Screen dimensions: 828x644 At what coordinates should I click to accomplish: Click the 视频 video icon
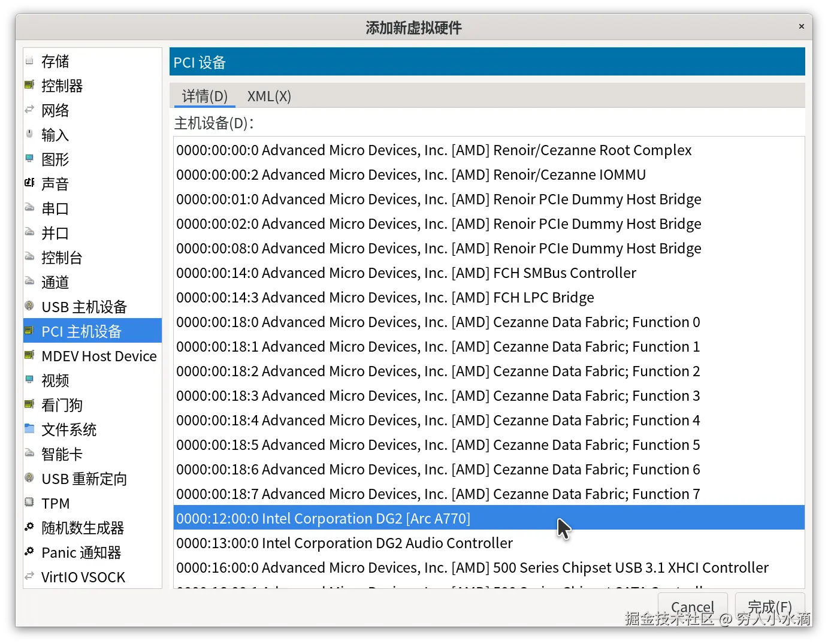coord(29,380)
